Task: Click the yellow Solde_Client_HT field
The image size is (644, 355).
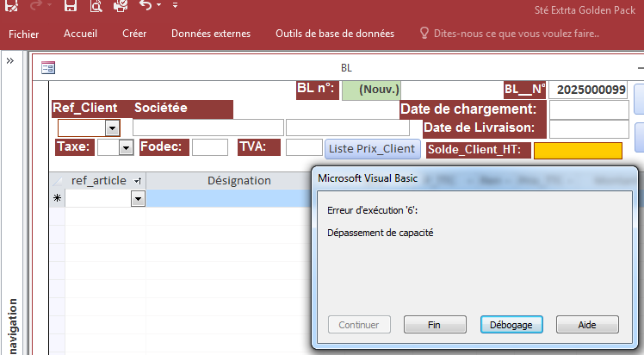Action: (x=577, y=151)
